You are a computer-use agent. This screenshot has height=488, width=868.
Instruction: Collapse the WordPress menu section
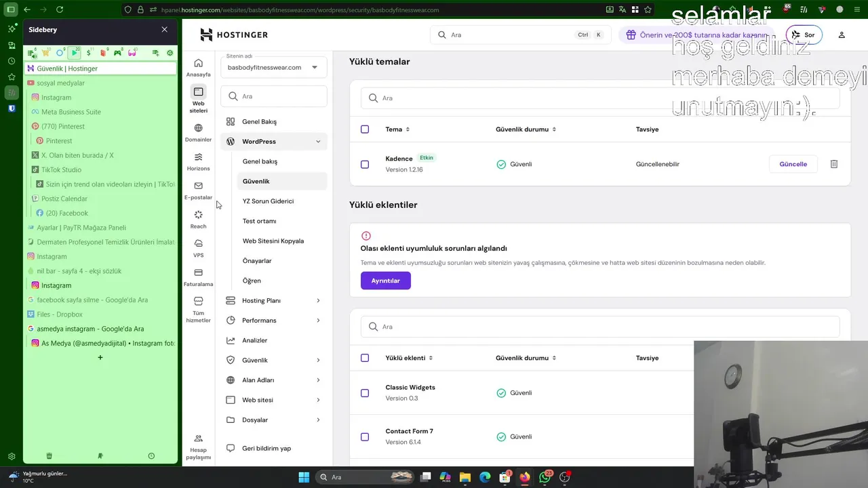[318, 142]
